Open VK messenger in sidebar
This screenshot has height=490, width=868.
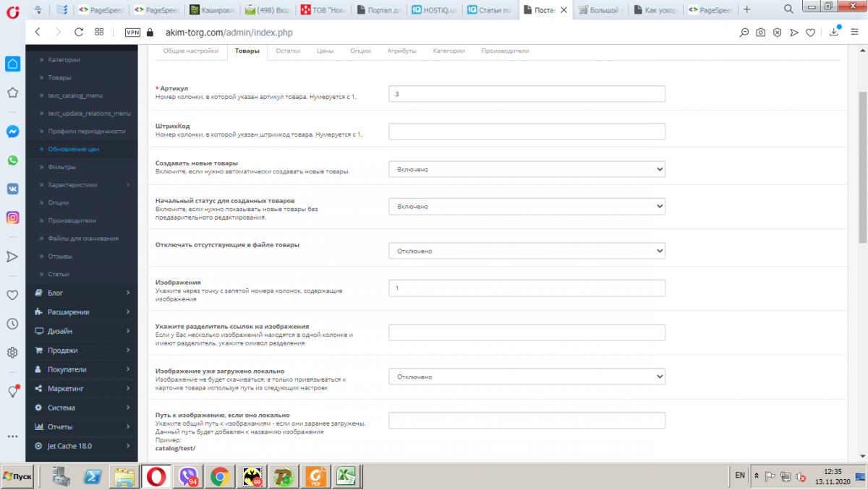(12, 189)
